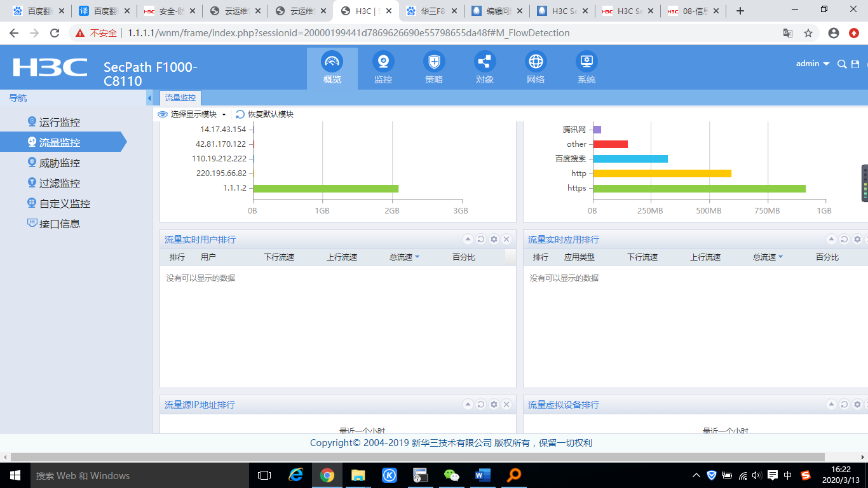Screen dimensions: 868x488
Task: Click the red other bar in chart
Action: 610,144
